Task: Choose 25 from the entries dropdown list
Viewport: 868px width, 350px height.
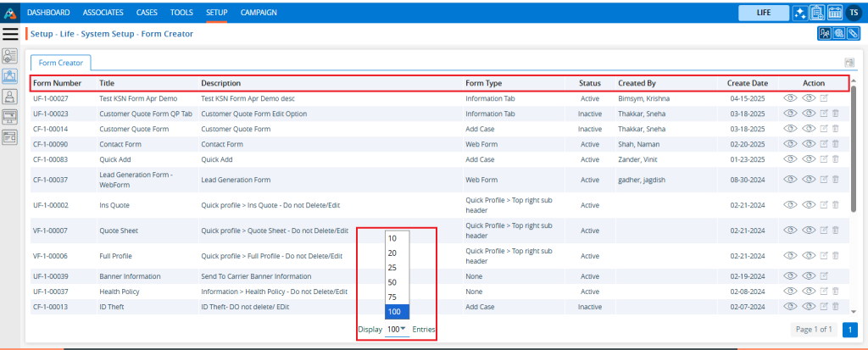Action: click(x=392, y=267)
